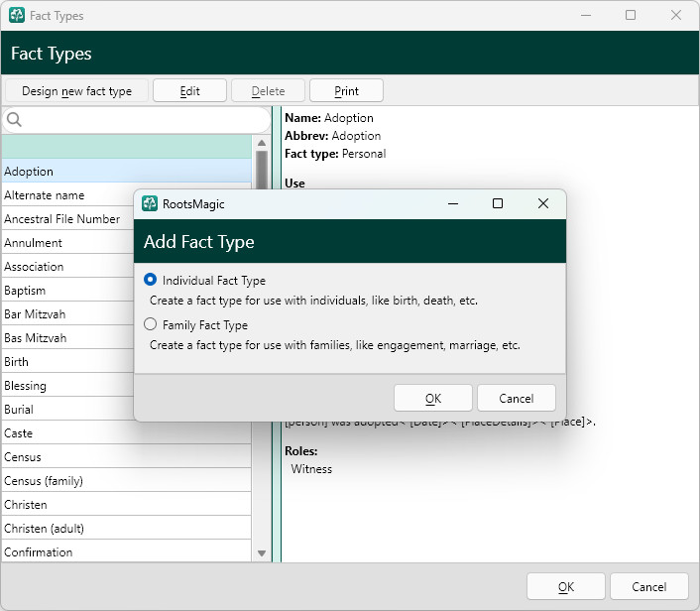Click the Print button in Fact Types toolbar

(346, 91)
